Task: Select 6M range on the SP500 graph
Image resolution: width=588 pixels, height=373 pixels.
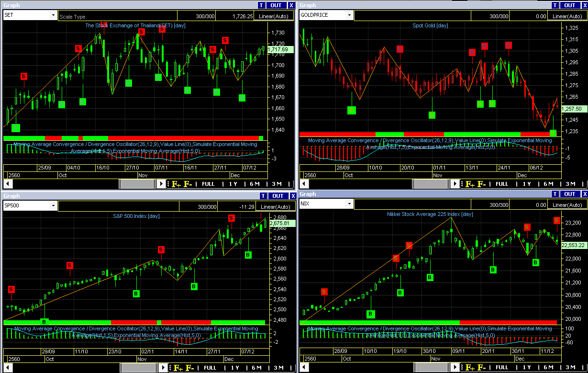Action: point(256,368)
